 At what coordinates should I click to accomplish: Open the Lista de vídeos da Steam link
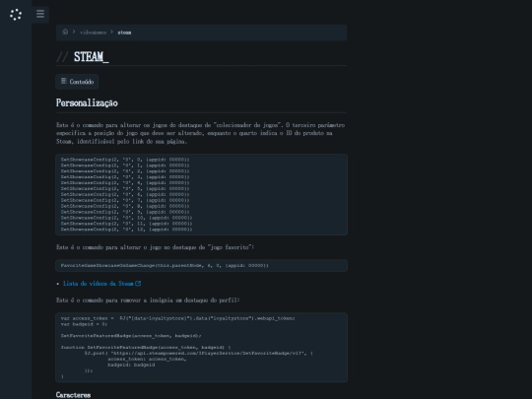pos(99,284)
